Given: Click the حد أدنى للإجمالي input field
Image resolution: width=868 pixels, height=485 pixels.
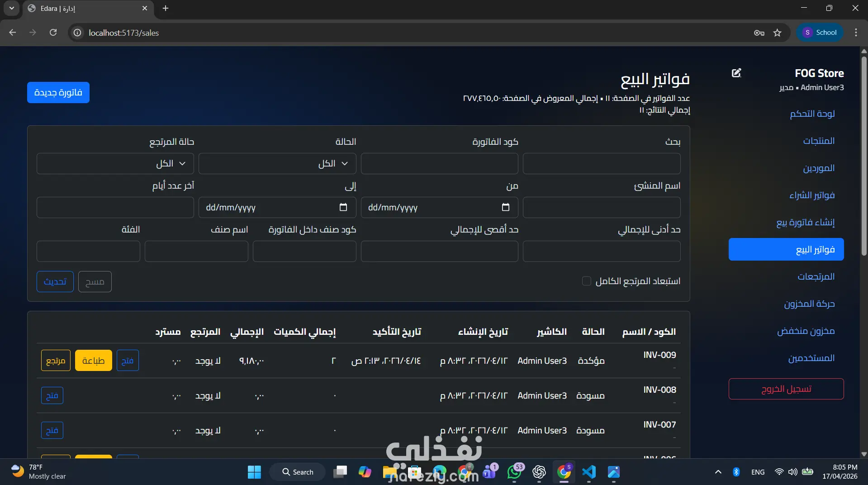Looking at the screenshot, I should (602, 251).
